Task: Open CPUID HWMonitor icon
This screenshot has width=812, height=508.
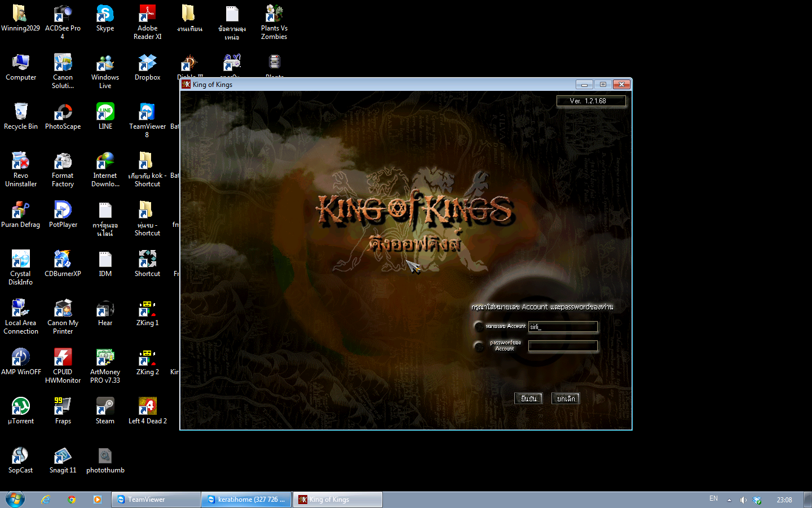Action: pos(63,366)
